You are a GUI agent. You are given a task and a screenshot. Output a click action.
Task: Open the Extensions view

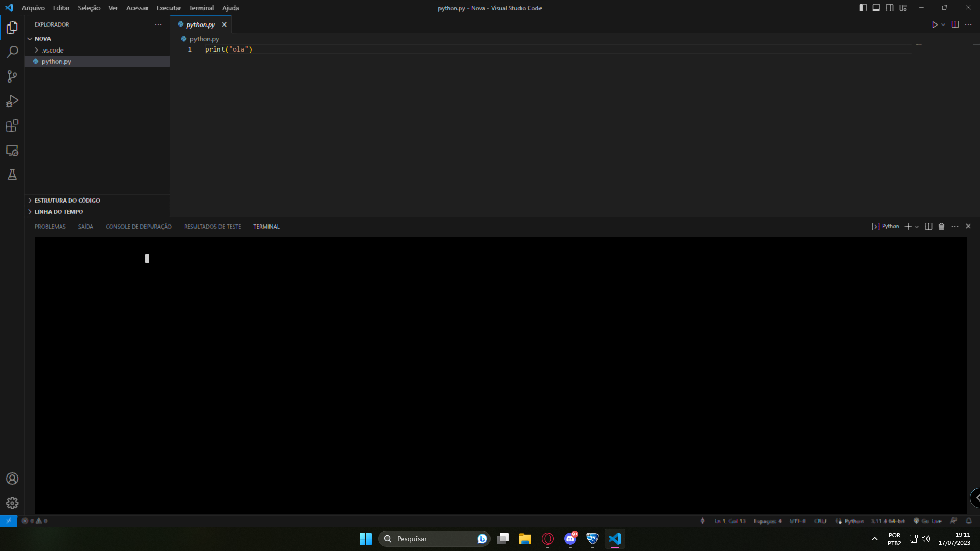(x=12, y=126)
